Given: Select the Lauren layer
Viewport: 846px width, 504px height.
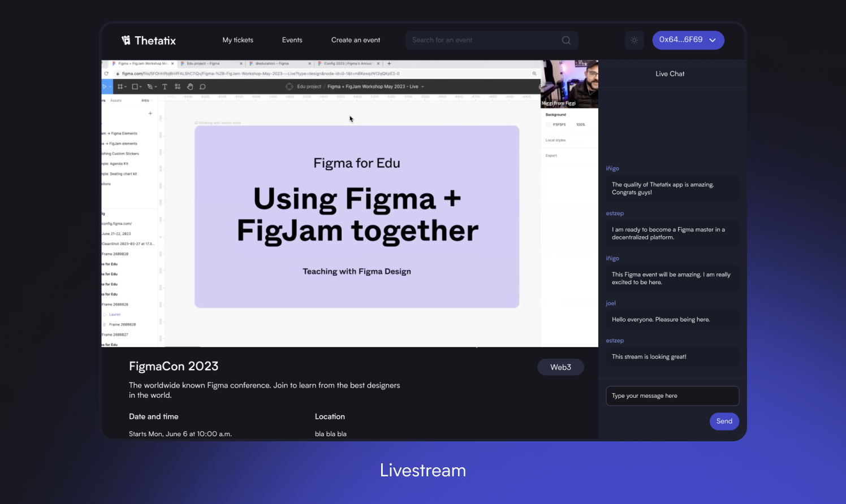Looking at the screenshot, I should pyautogui.click(x=115, y=315).
